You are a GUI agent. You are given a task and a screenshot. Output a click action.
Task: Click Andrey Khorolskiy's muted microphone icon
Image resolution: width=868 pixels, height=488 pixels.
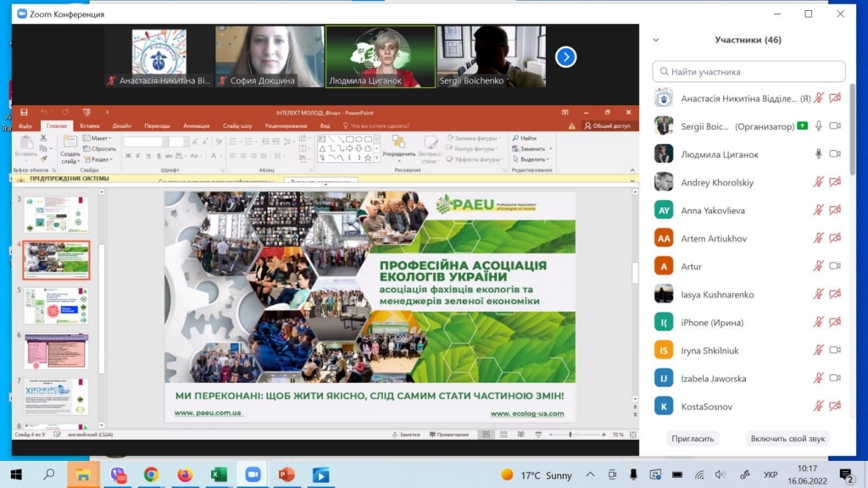[818, 182]
